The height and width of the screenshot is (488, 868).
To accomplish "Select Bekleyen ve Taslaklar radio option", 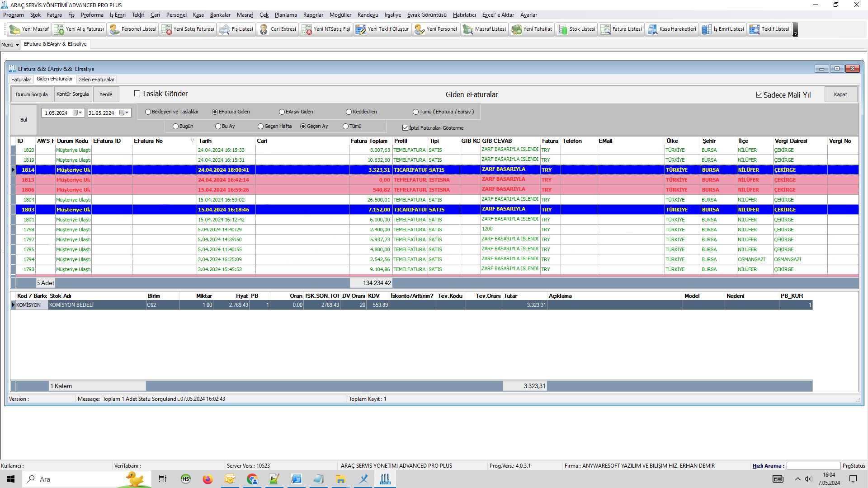I will pos(148,112).
